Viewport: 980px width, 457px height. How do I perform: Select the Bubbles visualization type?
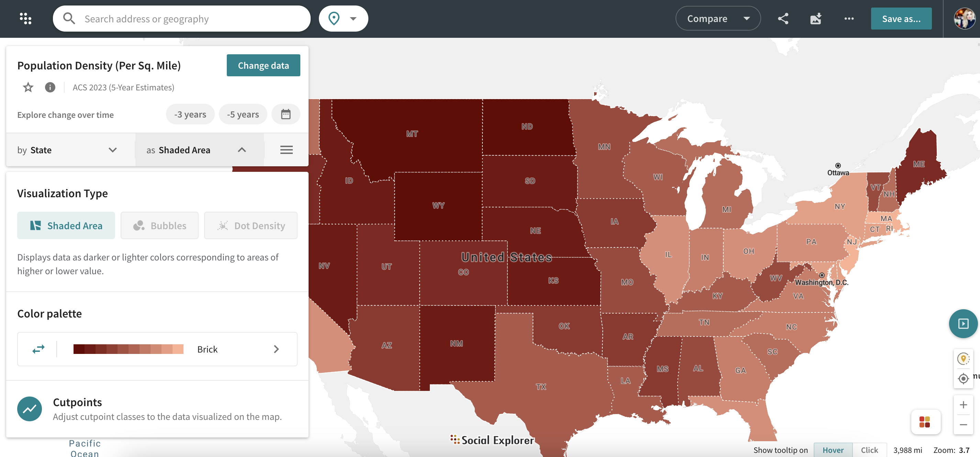tap(159, 226)
